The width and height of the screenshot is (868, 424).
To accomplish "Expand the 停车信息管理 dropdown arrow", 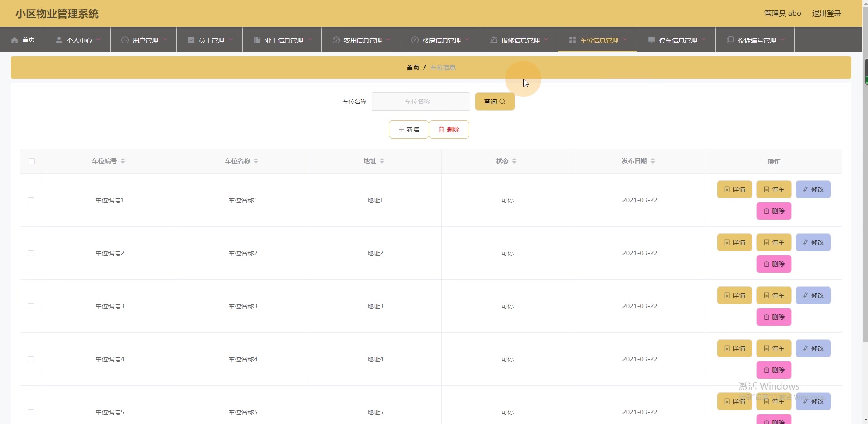I will (x=704, y=39).
